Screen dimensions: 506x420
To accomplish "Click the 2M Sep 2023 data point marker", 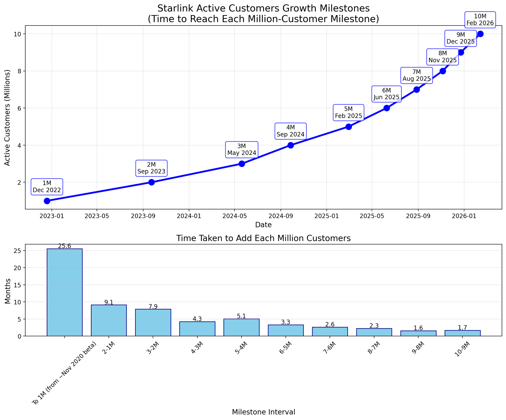I will pos(151,182).
